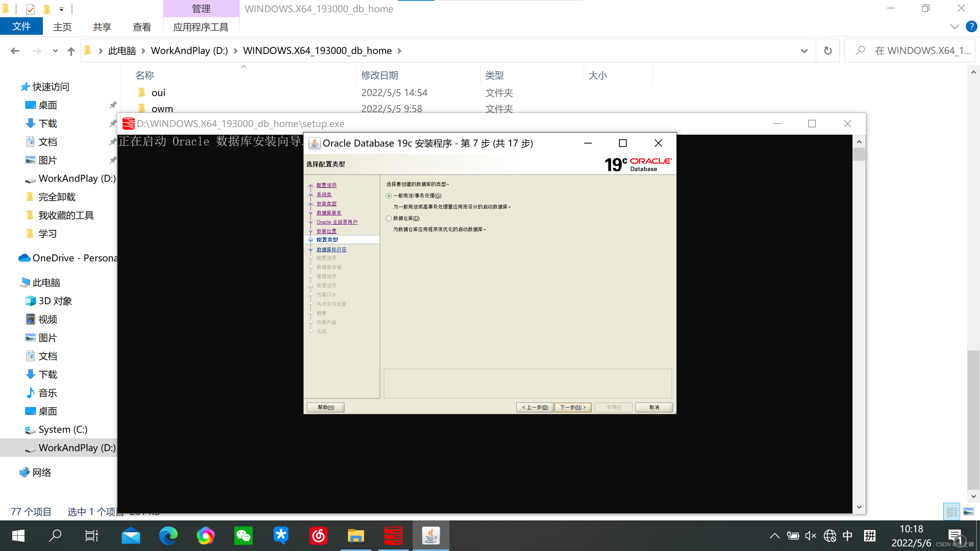Switch to the 应用程序工具 ribbon tab
Screen dimensions: 980x551
(201, 27)
